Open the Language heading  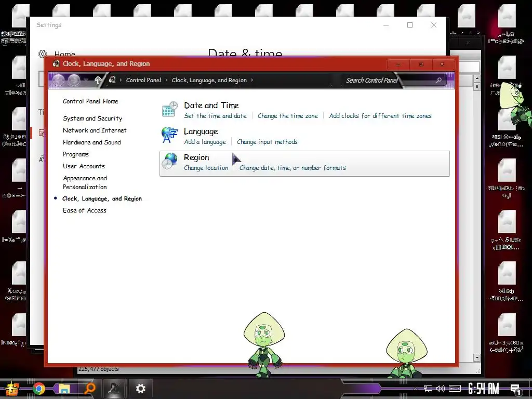coord(201,131)
